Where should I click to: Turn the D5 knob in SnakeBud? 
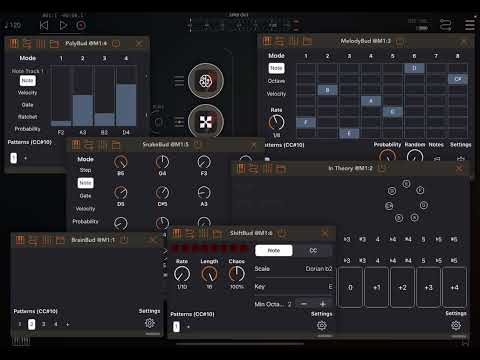[121, 193]
